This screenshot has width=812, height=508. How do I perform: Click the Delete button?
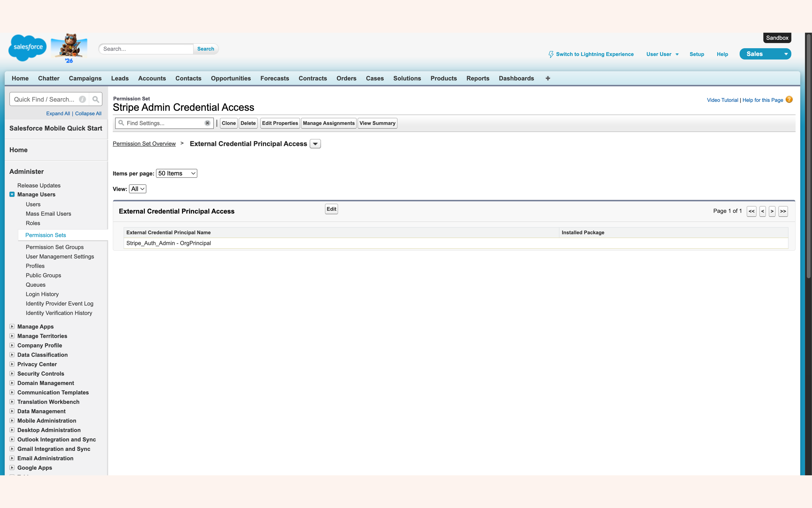(248, 123)
